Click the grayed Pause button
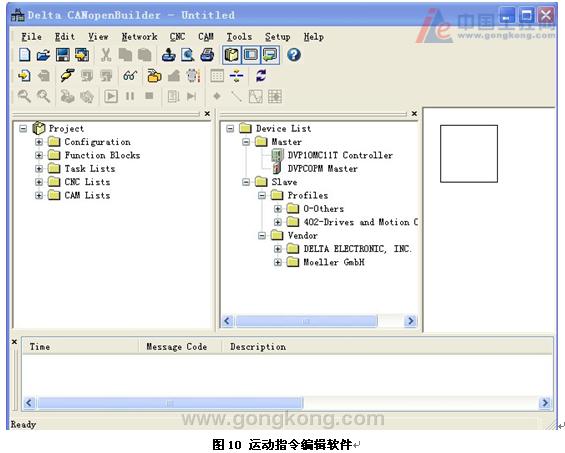This screenshot has width=565, height=453. pyautogui.click(x=130, y=96)
